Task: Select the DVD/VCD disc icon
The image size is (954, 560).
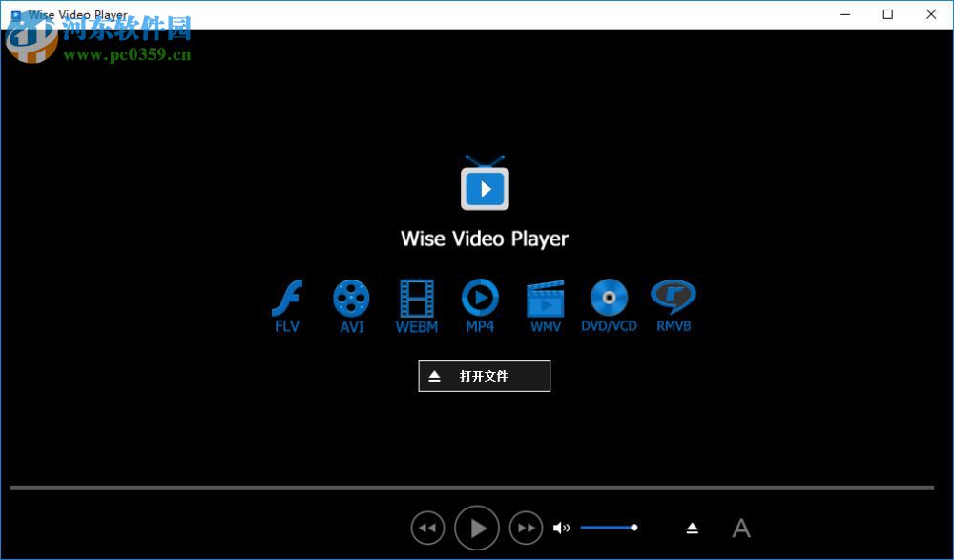Action: pyautogui.click(x=610, y=298)
